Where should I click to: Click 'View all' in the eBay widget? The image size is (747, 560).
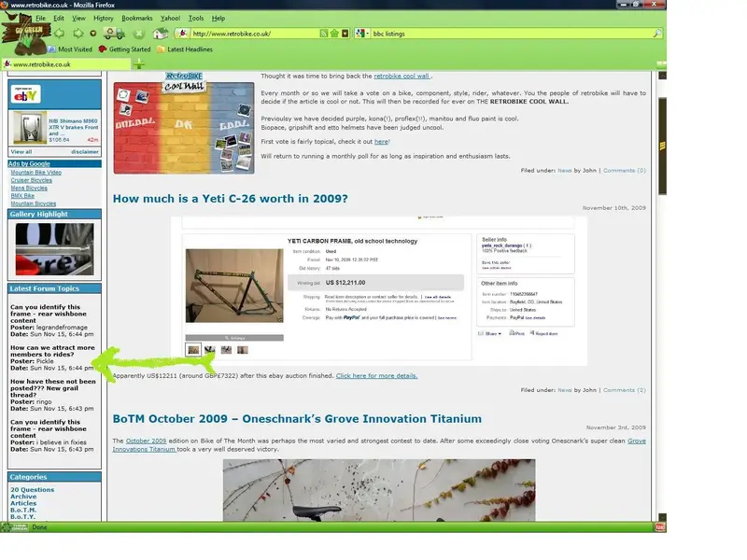21,152
